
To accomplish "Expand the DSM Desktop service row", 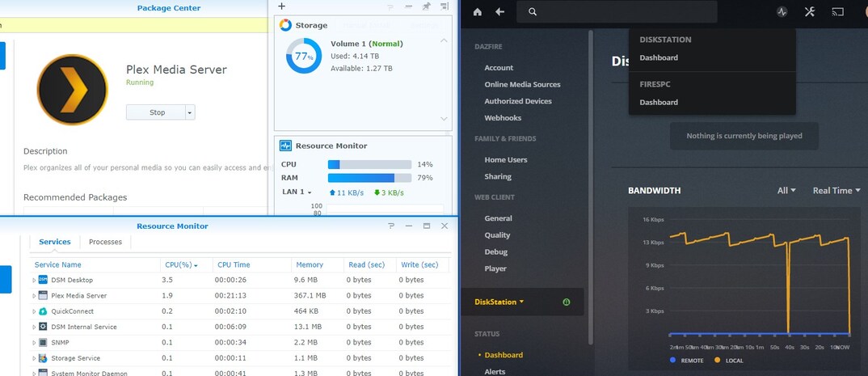I will click(34, 281).
